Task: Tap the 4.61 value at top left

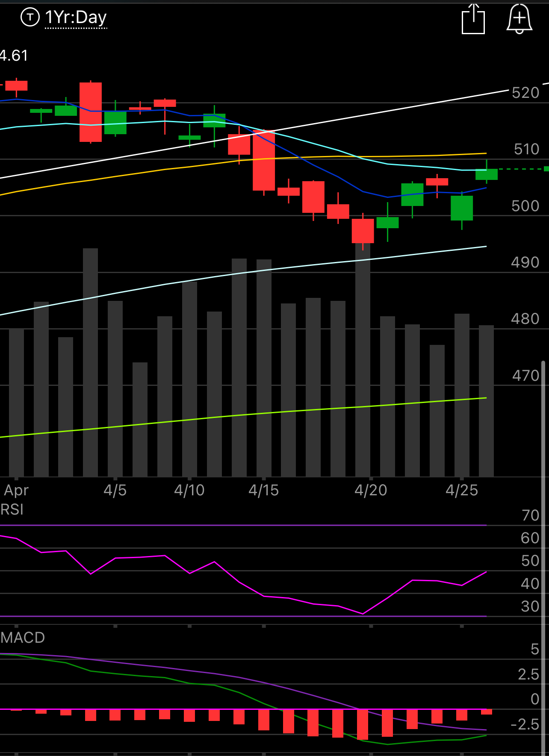Action: (14, 56)
